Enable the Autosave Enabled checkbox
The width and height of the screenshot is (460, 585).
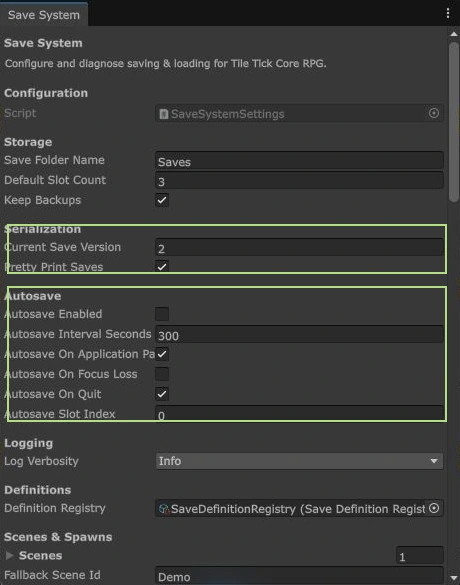pyautogui.click(x=162, y=314)
